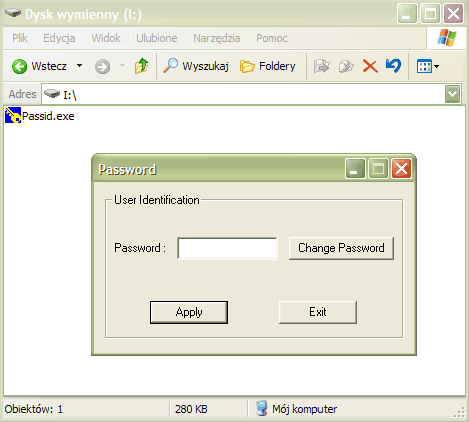Viewport: 469px width, 422px height.
Task: Toggle the Foldery pane button
Action: 268,66
